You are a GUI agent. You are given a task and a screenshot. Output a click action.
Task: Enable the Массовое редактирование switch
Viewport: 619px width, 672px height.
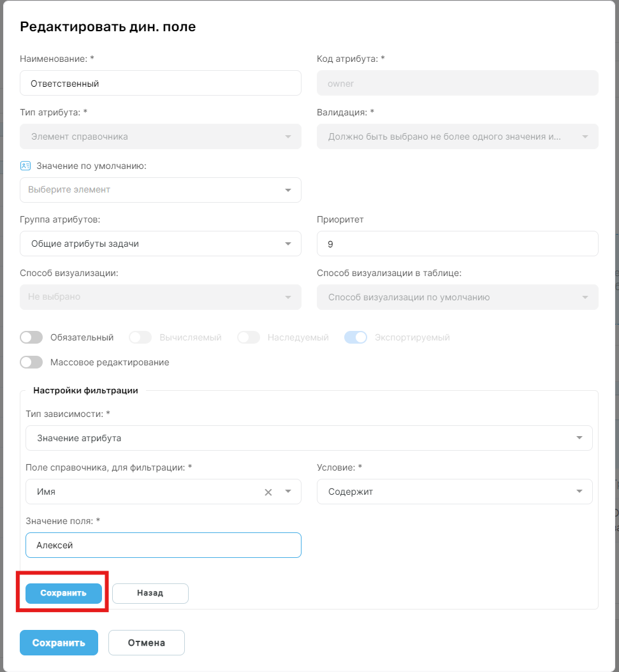(x=31, y=362)
